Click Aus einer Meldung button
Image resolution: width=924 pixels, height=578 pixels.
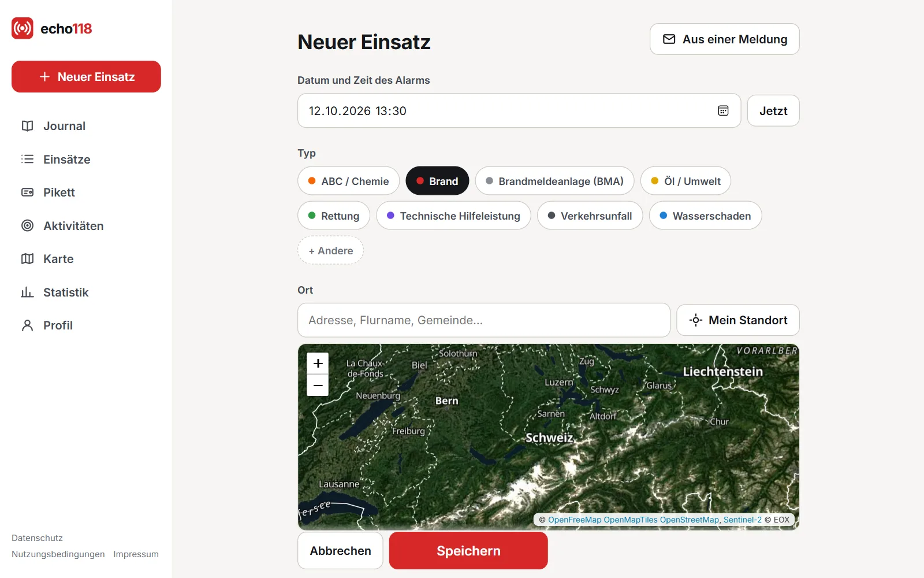724,39
